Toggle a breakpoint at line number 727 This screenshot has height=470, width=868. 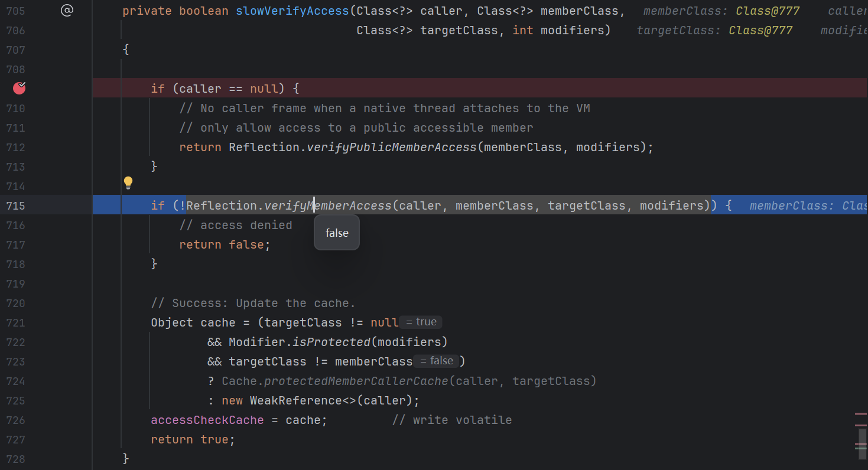click(15, 440)
